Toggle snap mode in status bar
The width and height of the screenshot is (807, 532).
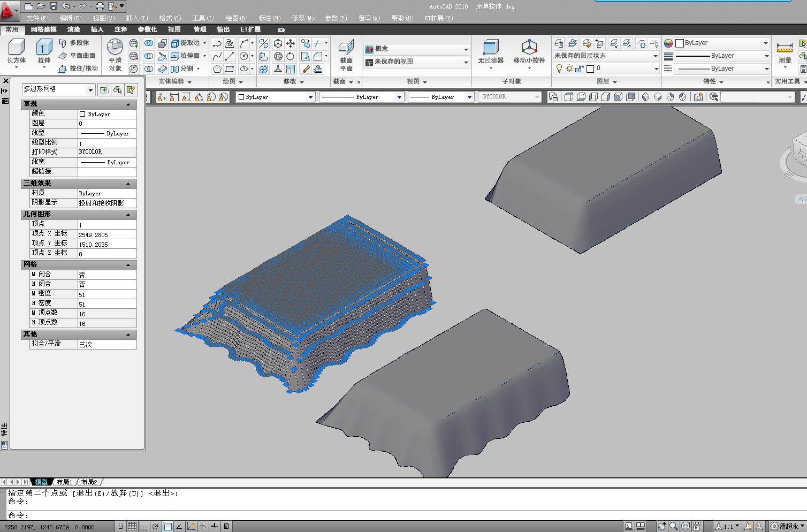coord(120,527)
